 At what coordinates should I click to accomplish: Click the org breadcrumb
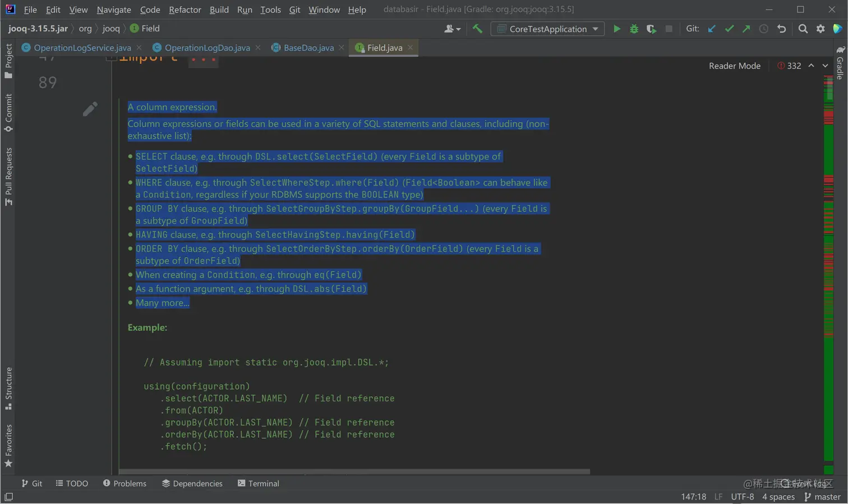[x=85, y=28]
